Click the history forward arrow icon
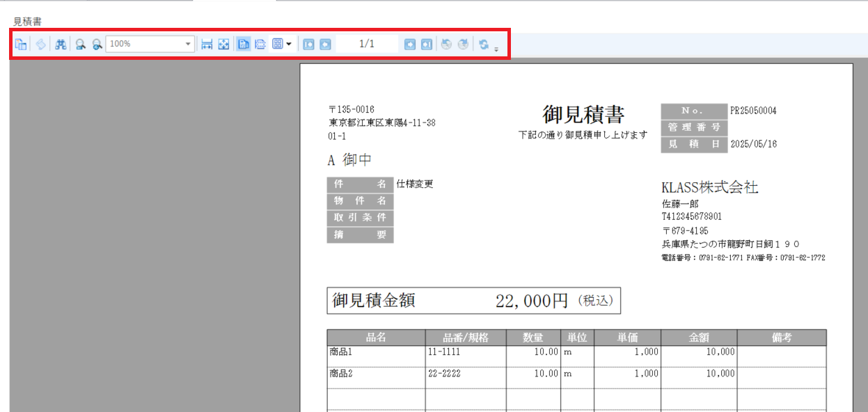868x412 pixels. pos(463,44)
